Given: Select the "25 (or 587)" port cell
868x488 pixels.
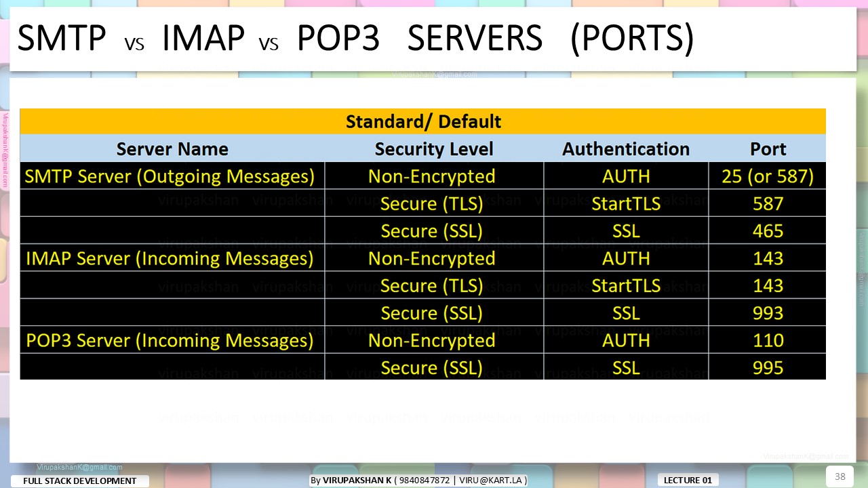Looking at the screenshot, I should (768, 176).
